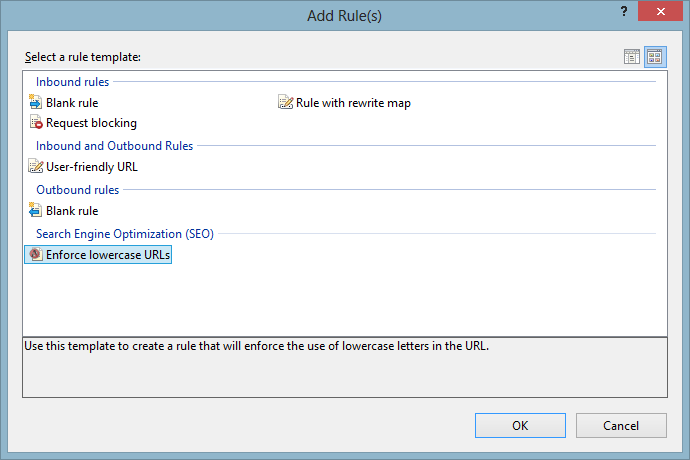
Task: Click the outbound Blank rule icon
Action: (x=36, y=211)
